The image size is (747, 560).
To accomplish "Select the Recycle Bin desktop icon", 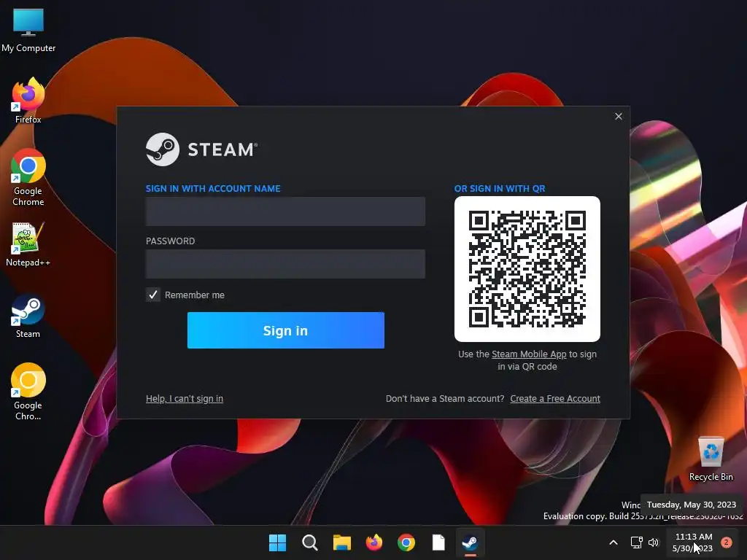I will point(711,459).
